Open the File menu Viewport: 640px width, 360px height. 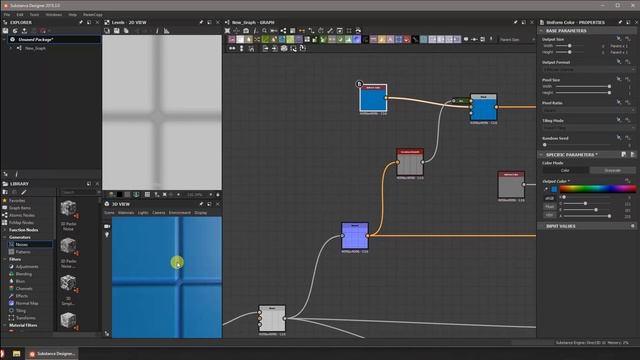point(7,14)
